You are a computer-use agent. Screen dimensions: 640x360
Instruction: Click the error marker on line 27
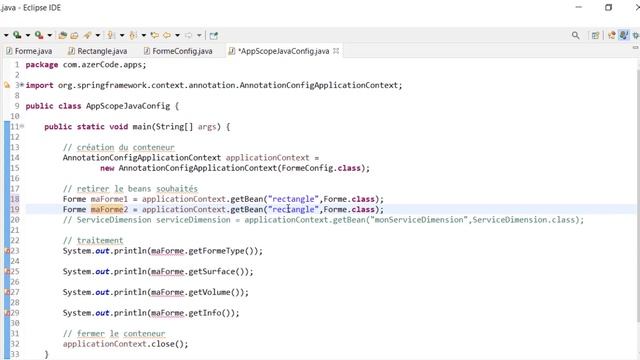tap(7, 292)
